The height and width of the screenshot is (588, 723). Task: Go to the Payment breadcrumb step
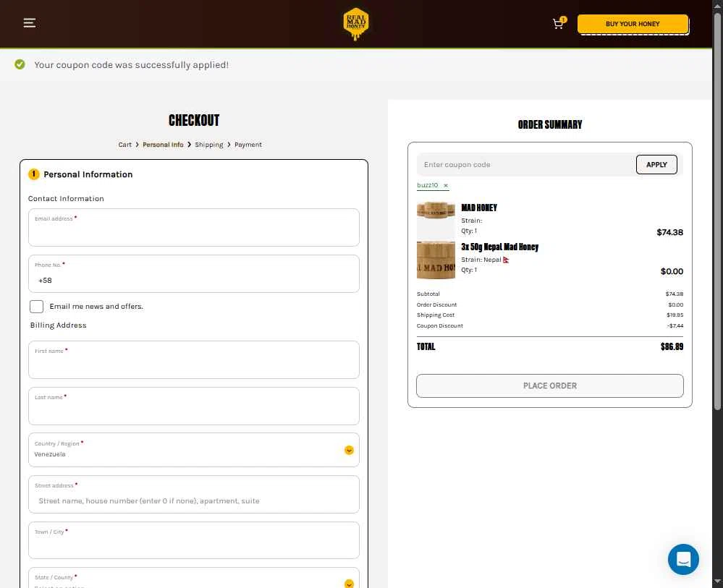[x=248, y=145]
